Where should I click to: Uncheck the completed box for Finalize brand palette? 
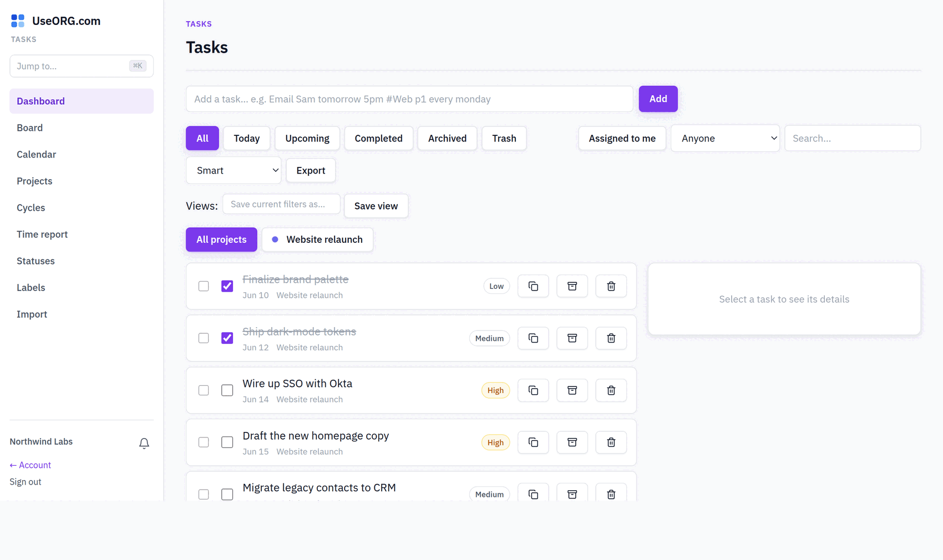click(227, 286)
